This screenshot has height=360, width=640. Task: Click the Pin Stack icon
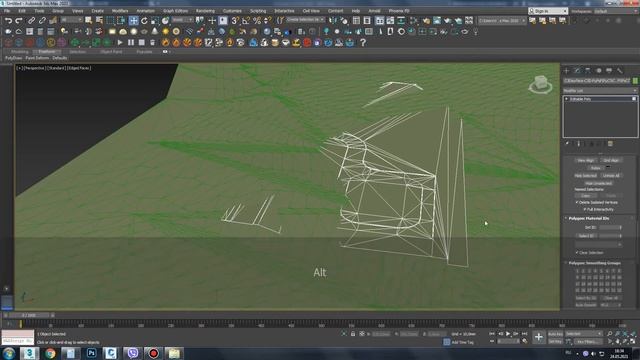(x=567, y=144)
